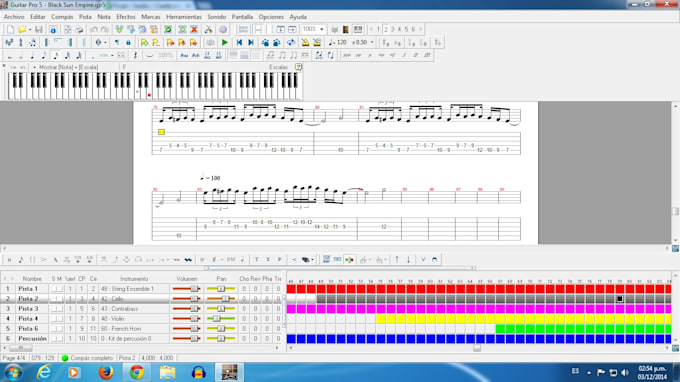Image resolution: width=680 pixels, height=382 pixels.
Task: Click the down arrow icon in effects toolbar
Action: coord(408,259)
